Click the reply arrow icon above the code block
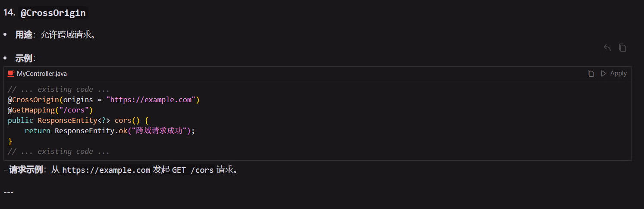644x209 pixels. pos(607,48)
